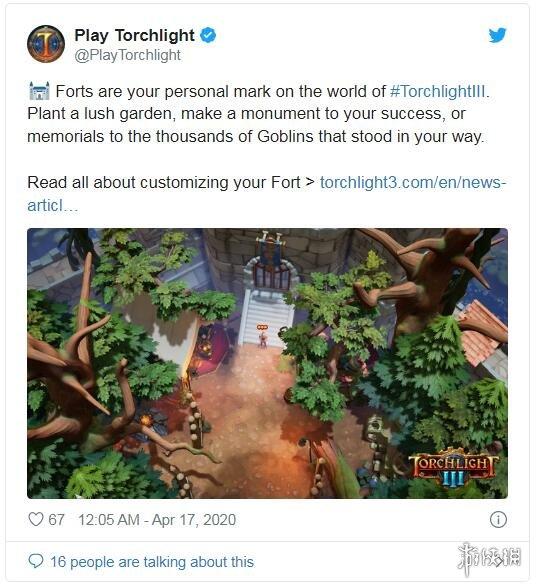This screenshot has height=587, width=536.
Task: Like the tweet with the heart icon
Action: 36,519
